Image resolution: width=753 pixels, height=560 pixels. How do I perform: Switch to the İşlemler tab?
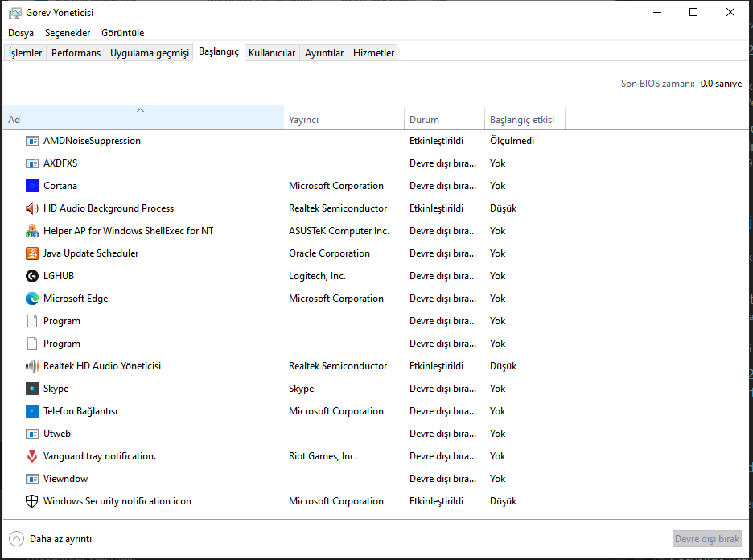pos(26,53)
